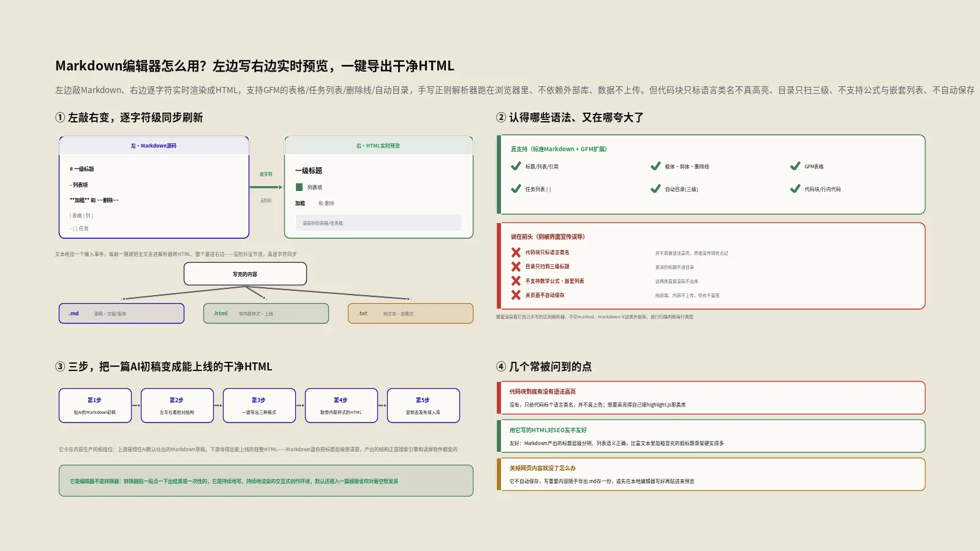Click the '# 一级标题' source line
This screenshot has width=980, height=551.
point(82,169)
